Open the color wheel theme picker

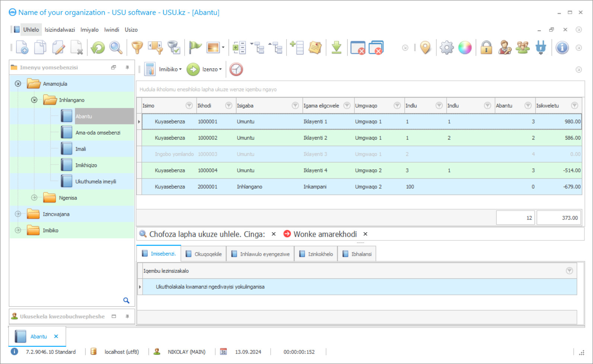465,48
